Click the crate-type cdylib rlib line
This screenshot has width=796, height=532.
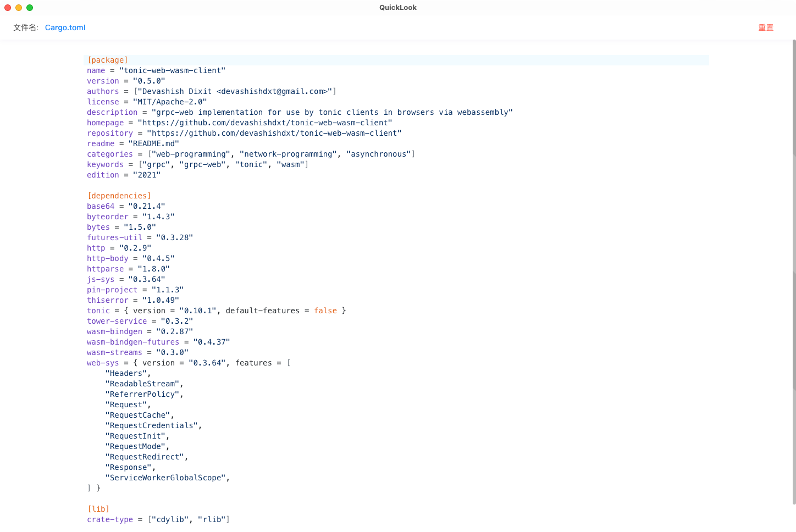[x=158, y=520]
